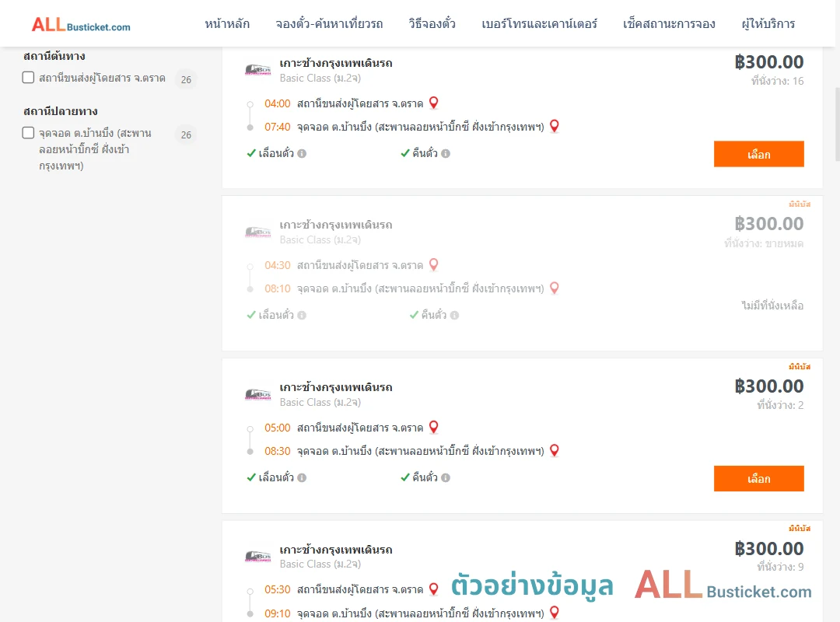Click operator bus logo on 04:00 trip
This screenshot has height=622, width=840.
pos(258,70)
